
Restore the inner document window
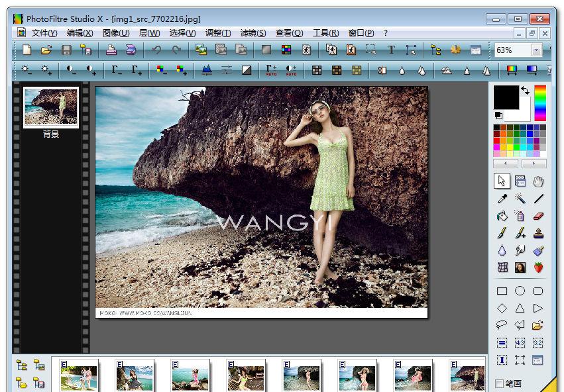coord(532,34)
